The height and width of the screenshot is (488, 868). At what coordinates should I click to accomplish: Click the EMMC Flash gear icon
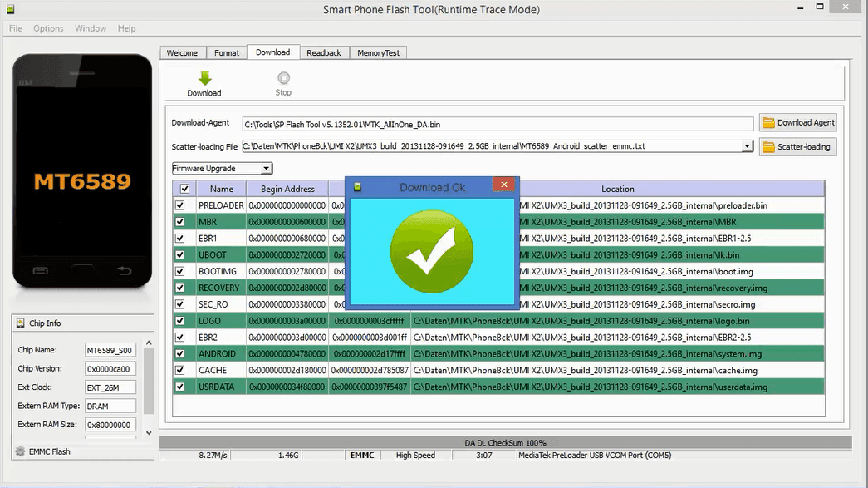[x=21, y=451]
